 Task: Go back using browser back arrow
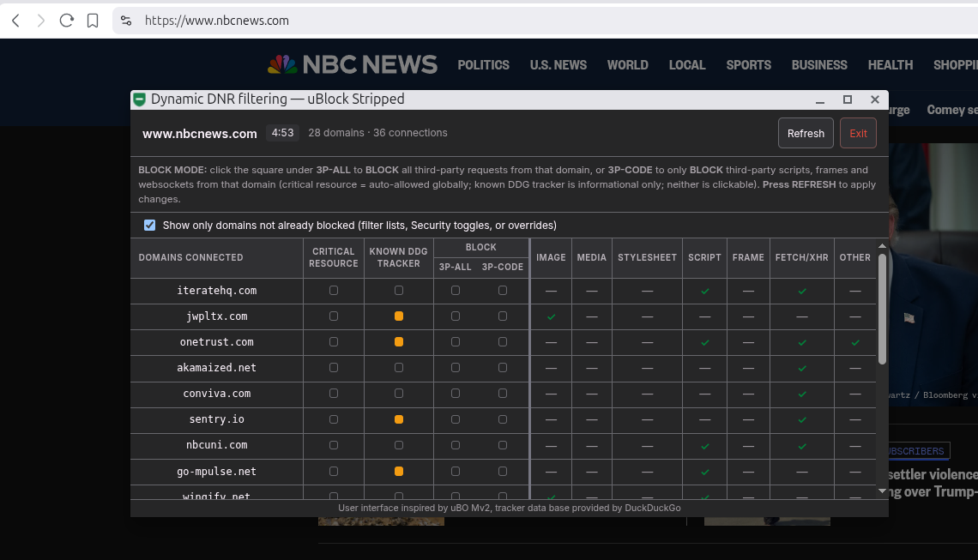coord(16,21)
